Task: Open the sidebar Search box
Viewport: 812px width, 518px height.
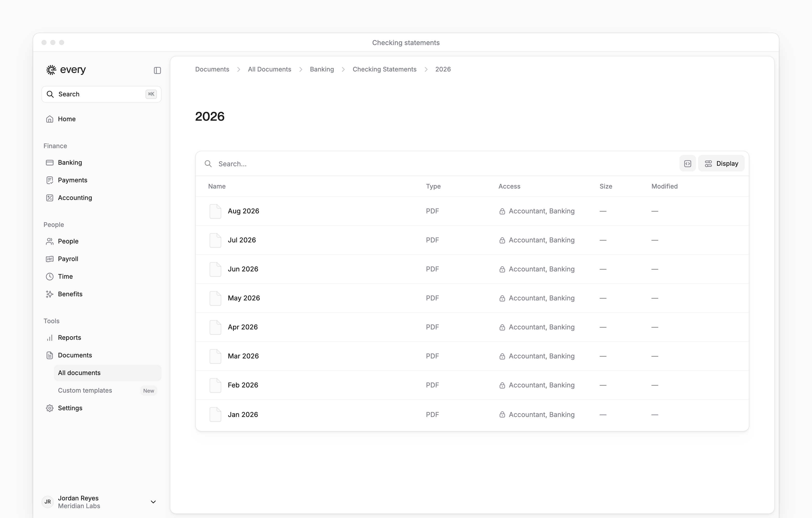Action: [x=102, y=94]
